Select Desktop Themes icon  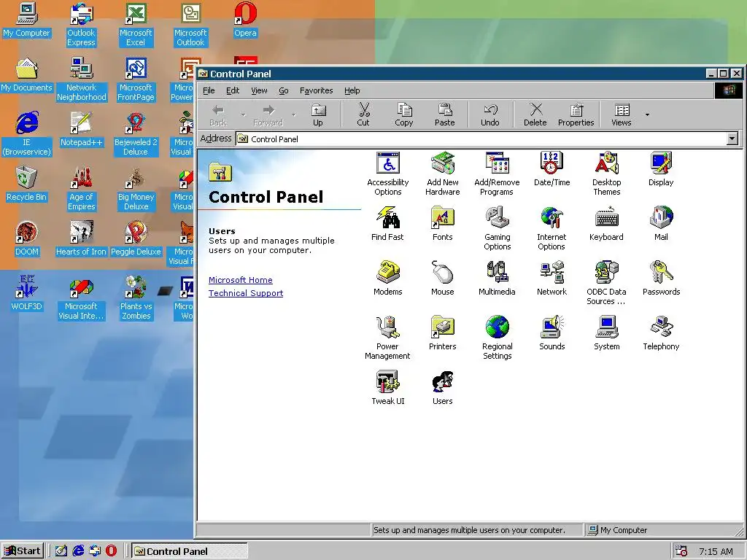tap(606, 163)
